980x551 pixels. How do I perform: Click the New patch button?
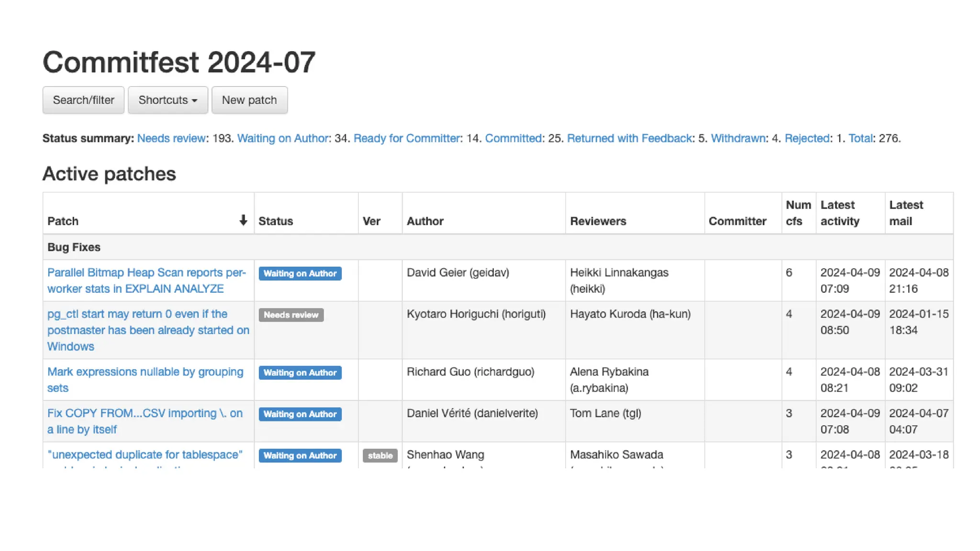click(x=249, y=100)
